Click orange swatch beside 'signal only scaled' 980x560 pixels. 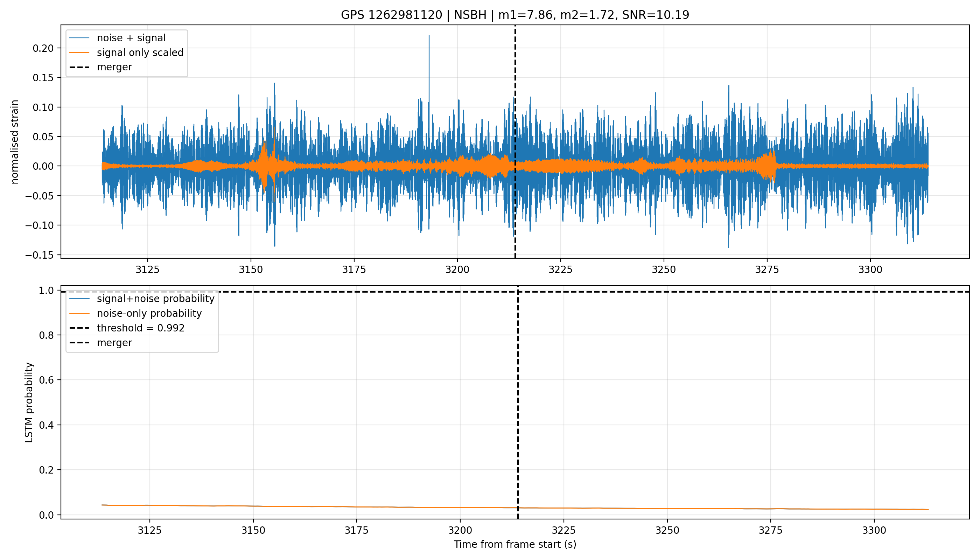pyautogui.click(x=79, y=53)
